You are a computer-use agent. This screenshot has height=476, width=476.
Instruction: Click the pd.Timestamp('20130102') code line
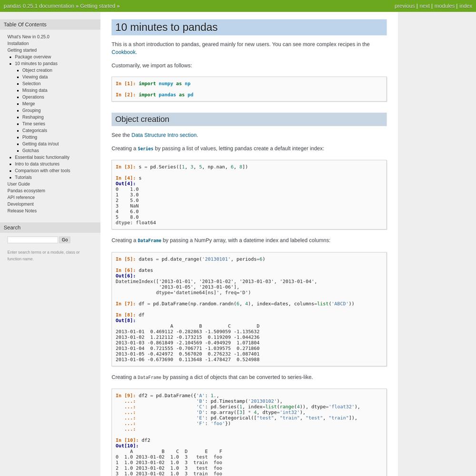tap(239, 401)
